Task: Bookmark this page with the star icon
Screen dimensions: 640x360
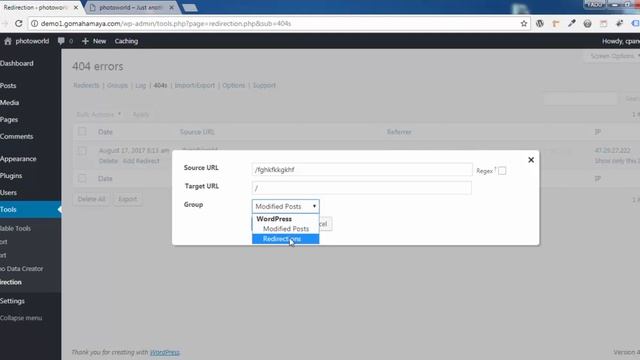Action: coord(524,24)
